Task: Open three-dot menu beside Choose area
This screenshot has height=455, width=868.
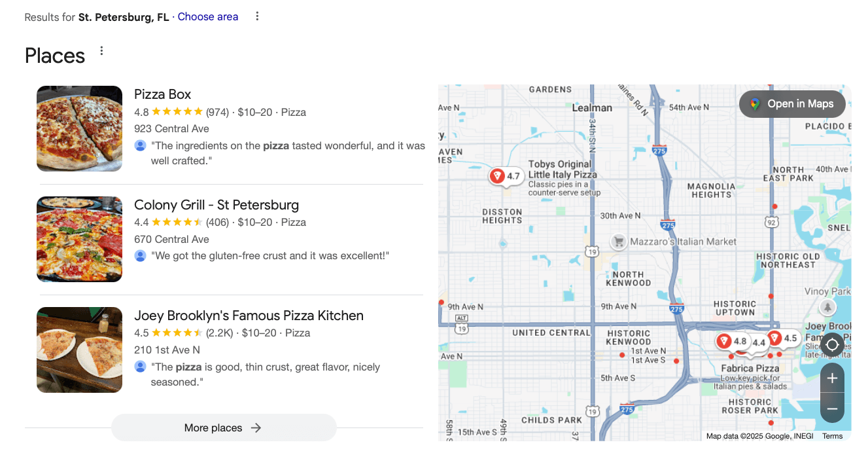Action: [257, 16]
